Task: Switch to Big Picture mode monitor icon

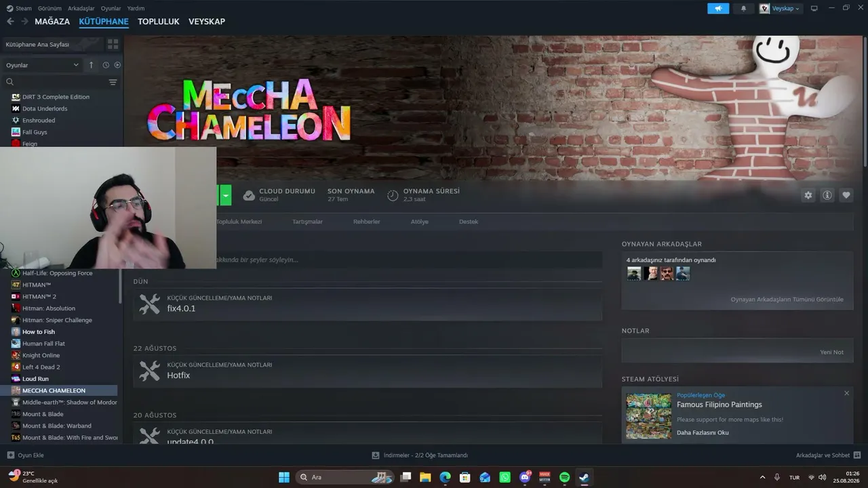Action: pos(814,8)
